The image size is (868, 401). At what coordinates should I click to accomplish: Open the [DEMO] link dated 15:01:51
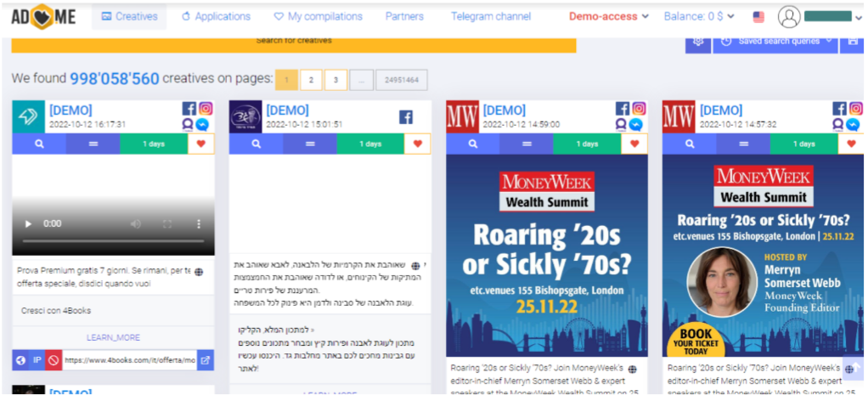click(x=287, y=110)
